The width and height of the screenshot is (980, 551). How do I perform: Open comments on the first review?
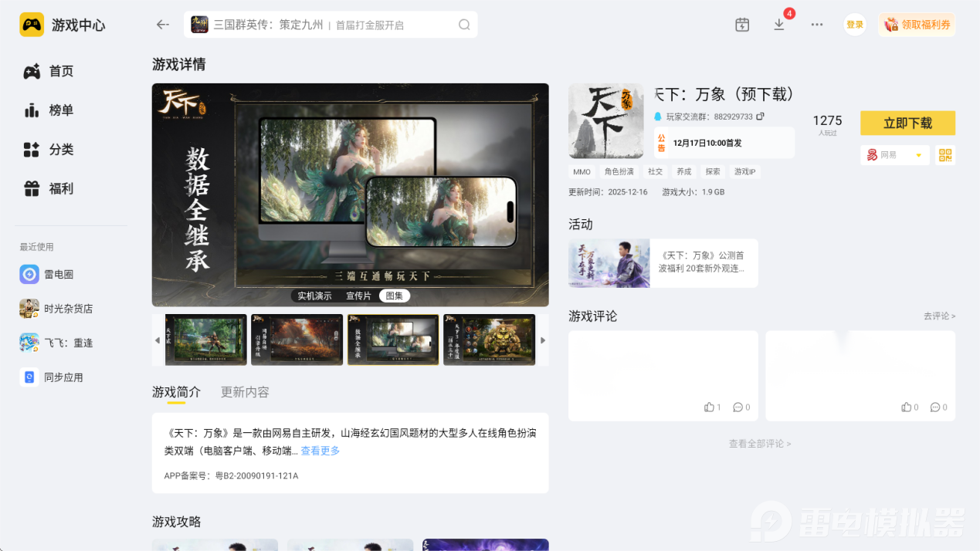(741, 407)
